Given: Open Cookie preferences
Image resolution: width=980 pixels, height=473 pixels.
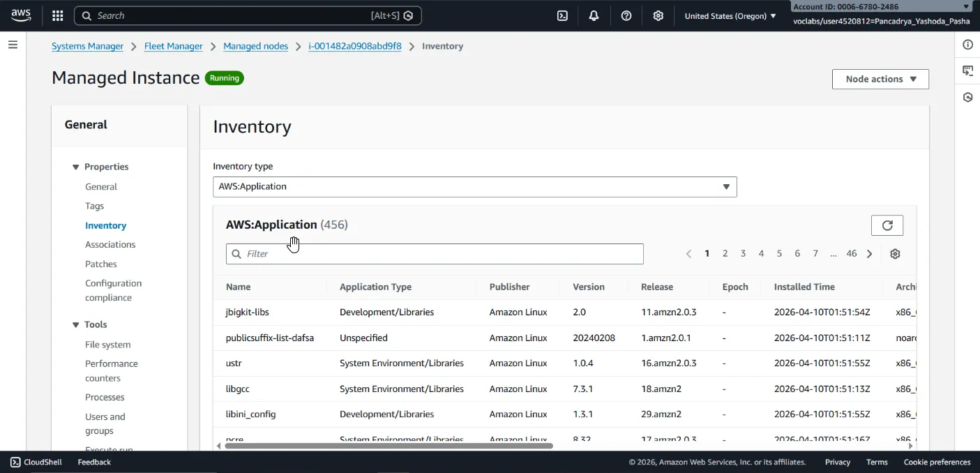Looking at the screenshot, I should 937,462.
